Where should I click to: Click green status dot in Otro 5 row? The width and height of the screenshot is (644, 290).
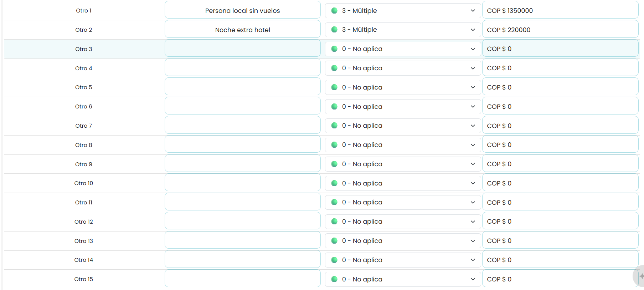click(x=334, y=87)
